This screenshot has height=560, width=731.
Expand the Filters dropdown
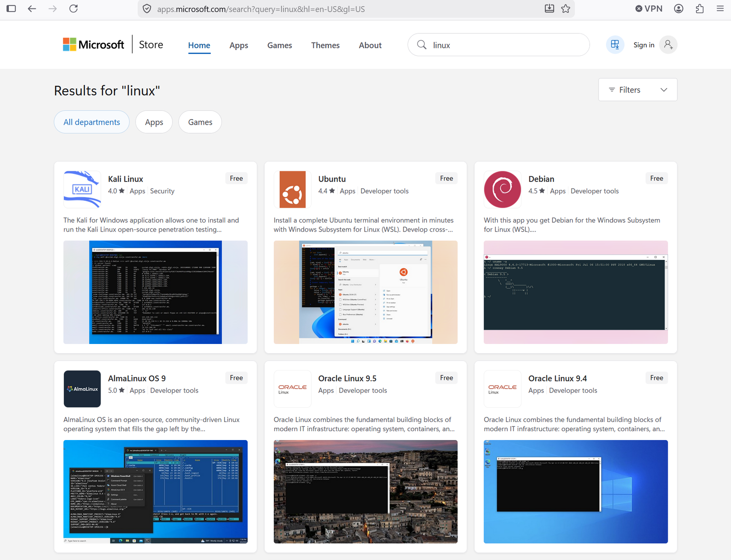(638, 90)
